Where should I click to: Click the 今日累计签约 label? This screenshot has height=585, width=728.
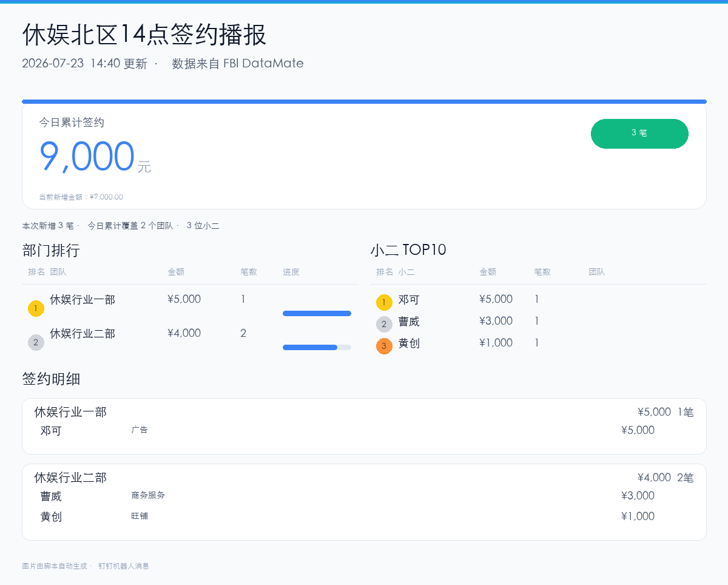pyautogui.click(x=72, y=123)
